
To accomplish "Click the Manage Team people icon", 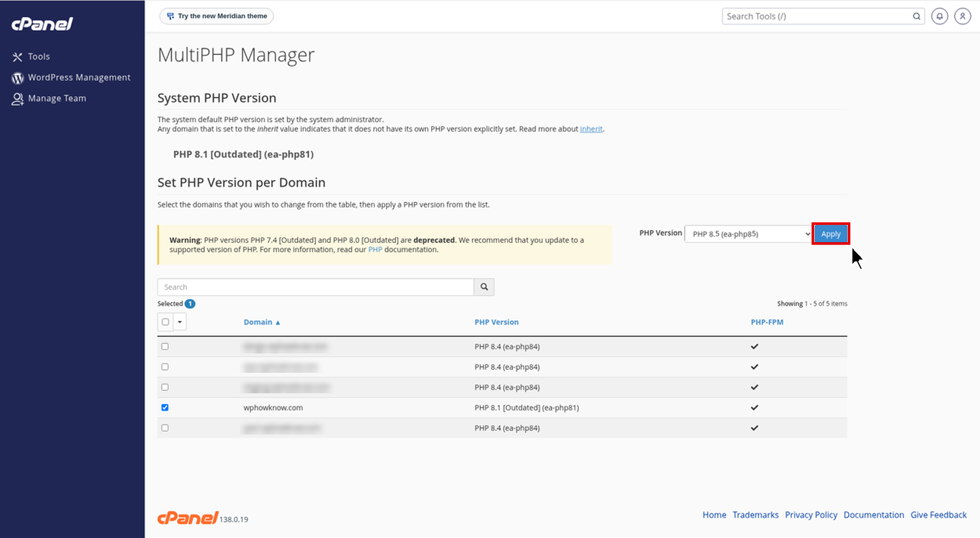I will coord(18,99).
